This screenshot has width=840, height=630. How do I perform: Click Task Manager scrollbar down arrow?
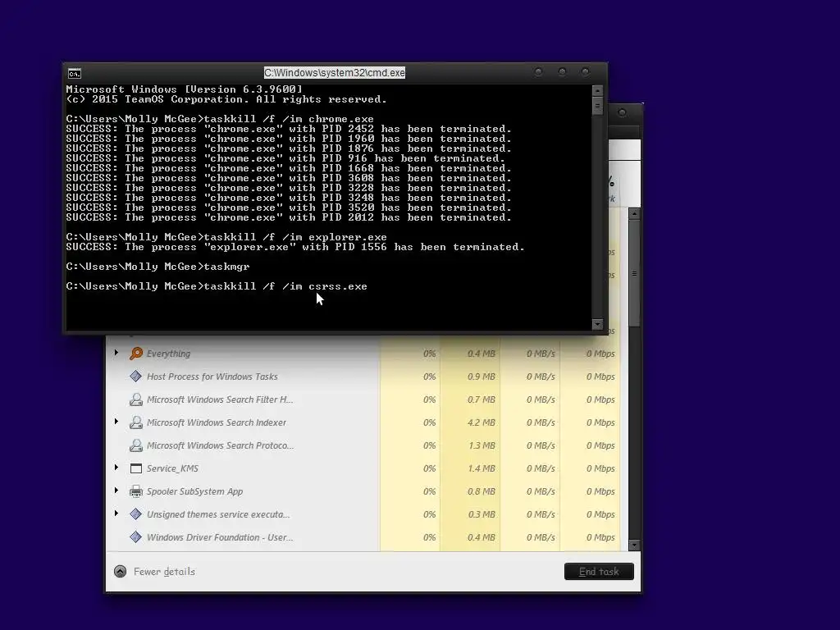click(634, 546)
